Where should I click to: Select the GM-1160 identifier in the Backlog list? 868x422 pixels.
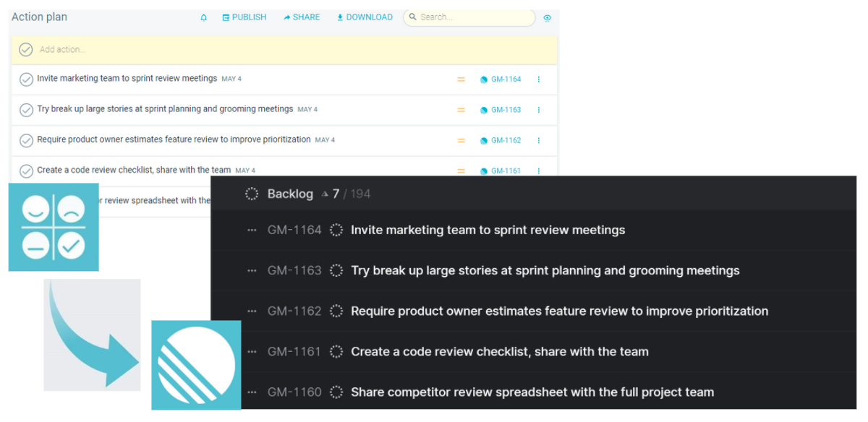(294, 392)
